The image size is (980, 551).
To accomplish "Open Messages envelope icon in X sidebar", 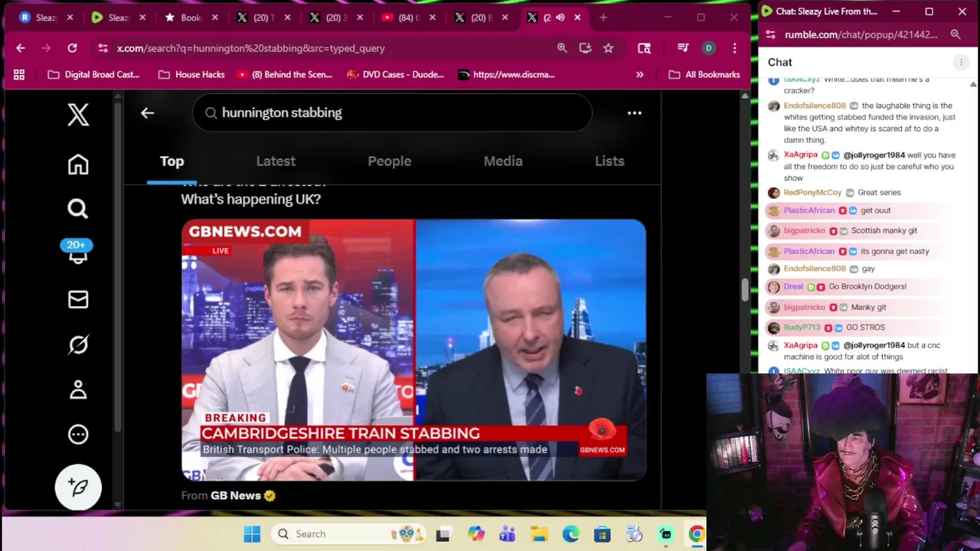I will (x=78, y=299).
